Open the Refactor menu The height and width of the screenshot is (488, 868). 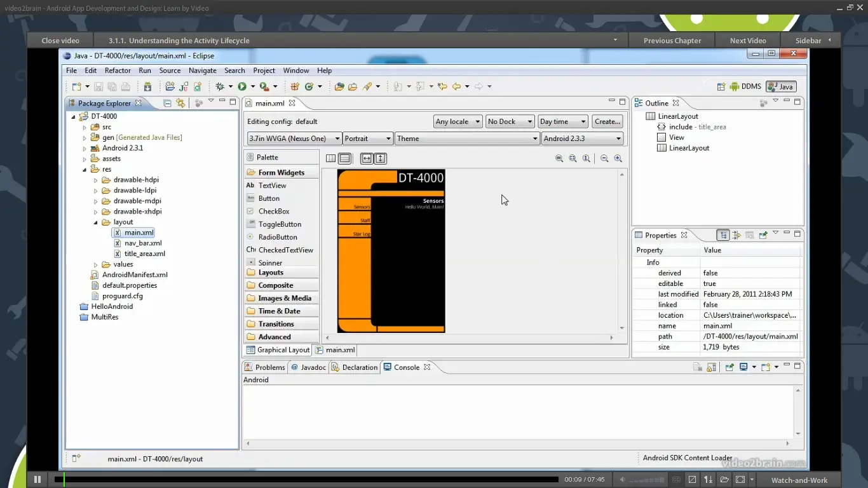tap(118, 71)
